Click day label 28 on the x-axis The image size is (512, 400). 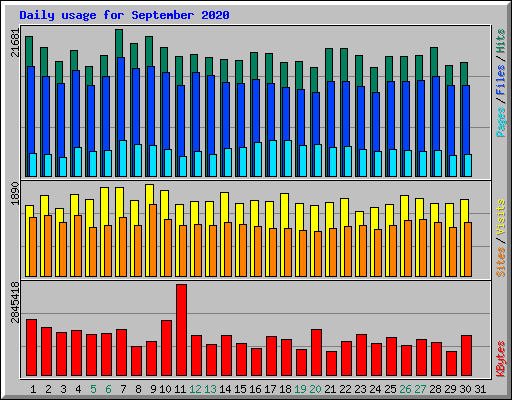tap(435, 389)
